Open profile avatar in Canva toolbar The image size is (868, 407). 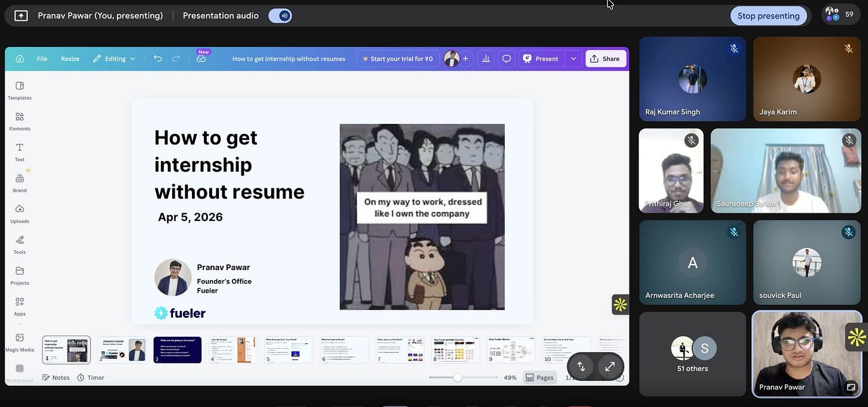(451, 58)
